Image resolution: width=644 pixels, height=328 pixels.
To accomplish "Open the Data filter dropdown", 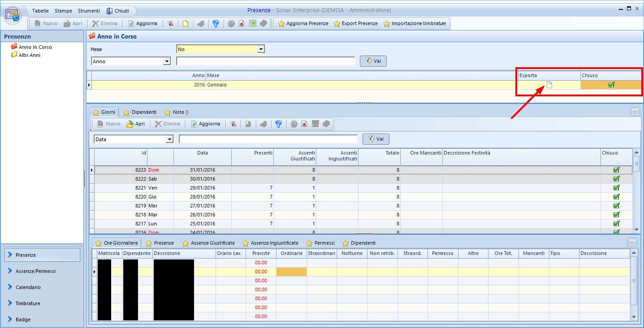I will coord(169,139).
